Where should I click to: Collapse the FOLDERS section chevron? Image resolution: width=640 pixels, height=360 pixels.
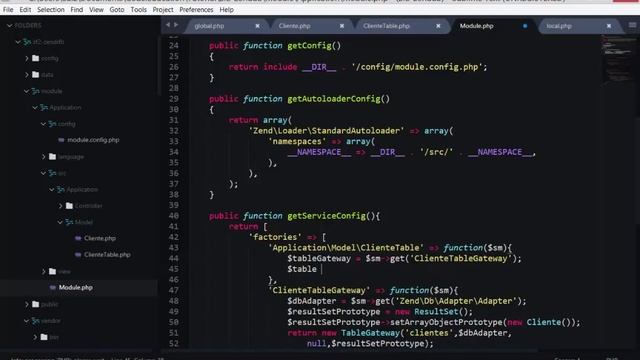coord(9,25)
